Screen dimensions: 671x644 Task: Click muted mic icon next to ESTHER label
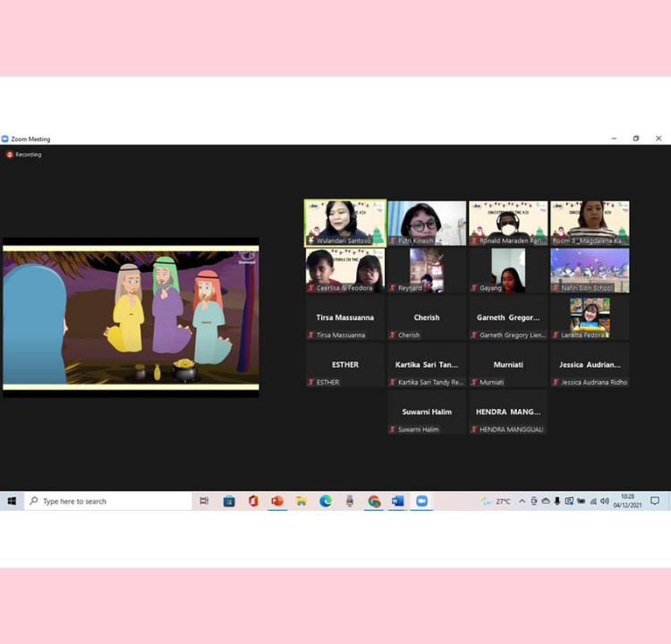click(x=311, y=382)
